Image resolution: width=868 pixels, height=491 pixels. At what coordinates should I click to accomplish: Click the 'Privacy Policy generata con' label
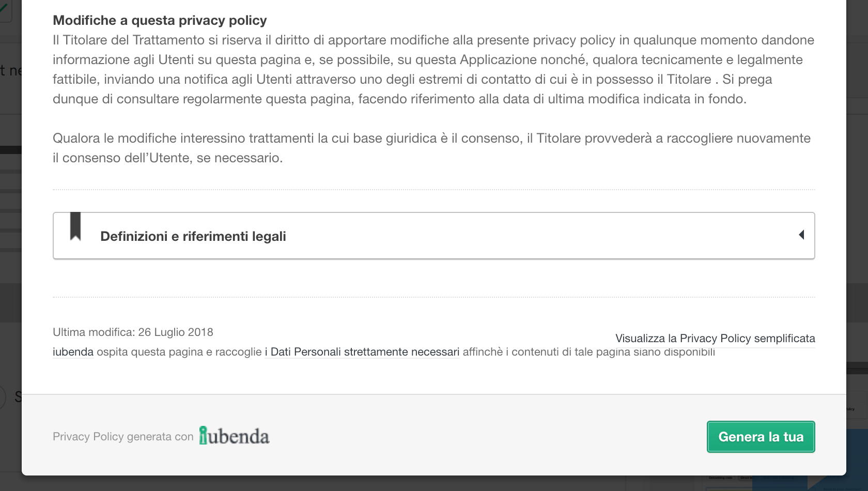pyautogui.click(x=123, y=437)
